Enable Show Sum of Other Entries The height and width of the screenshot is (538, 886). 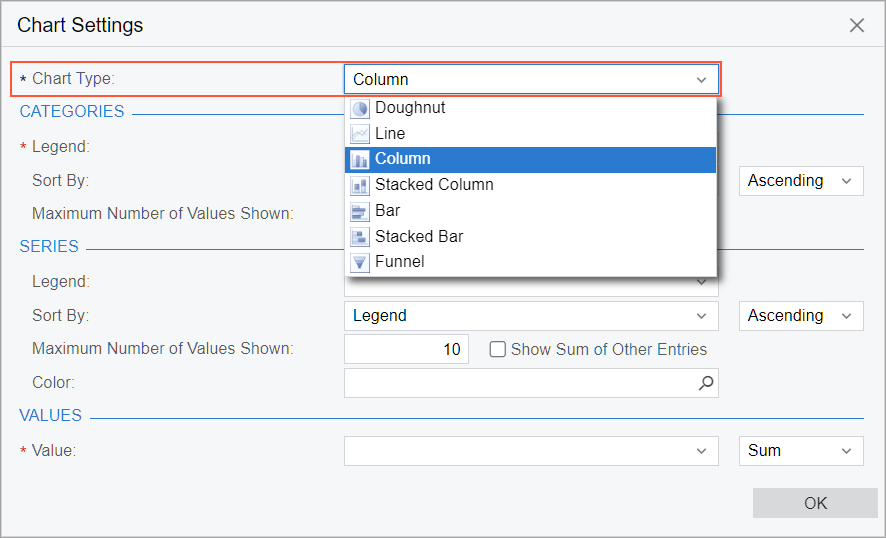497,350
